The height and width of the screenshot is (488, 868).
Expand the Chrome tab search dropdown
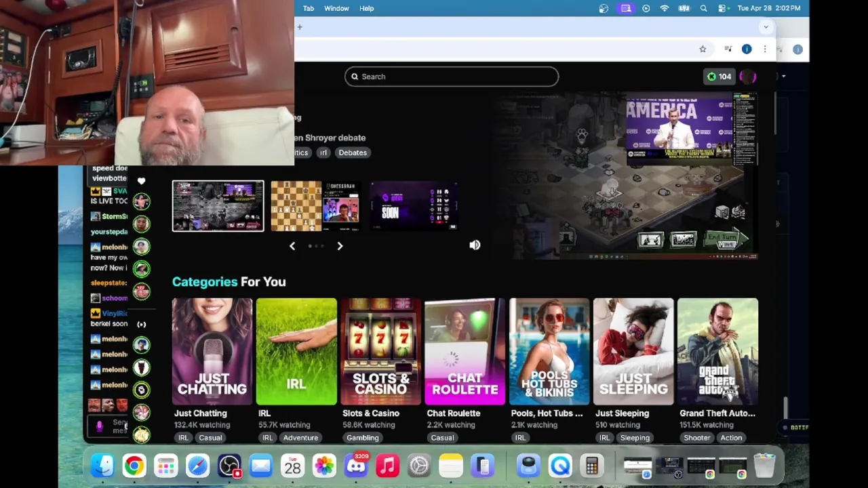766,27
